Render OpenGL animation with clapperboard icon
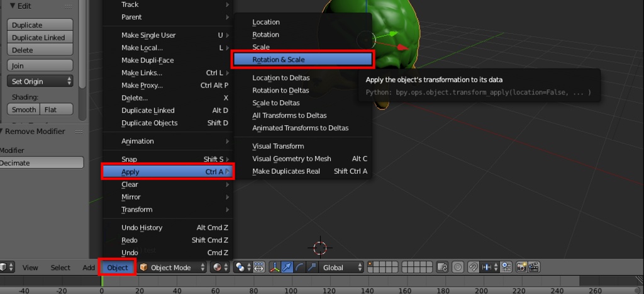Image resolution: width=644 pixels, height=294 pixels. click(x=533, y=268)
